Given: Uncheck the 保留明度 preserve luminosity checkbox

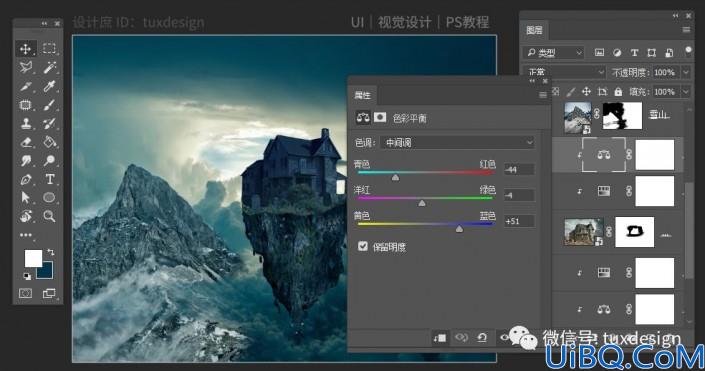Looking at the screenshot, I should (363, 246).
